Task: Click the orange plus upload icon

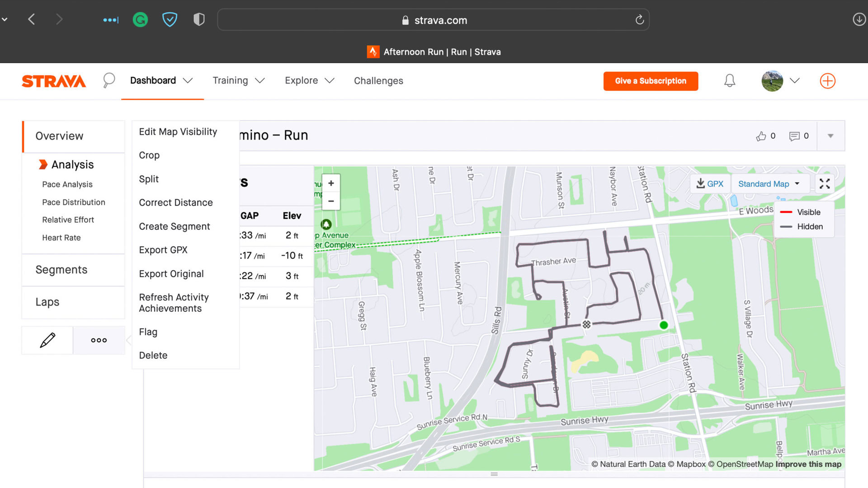Action: (827, 81)
